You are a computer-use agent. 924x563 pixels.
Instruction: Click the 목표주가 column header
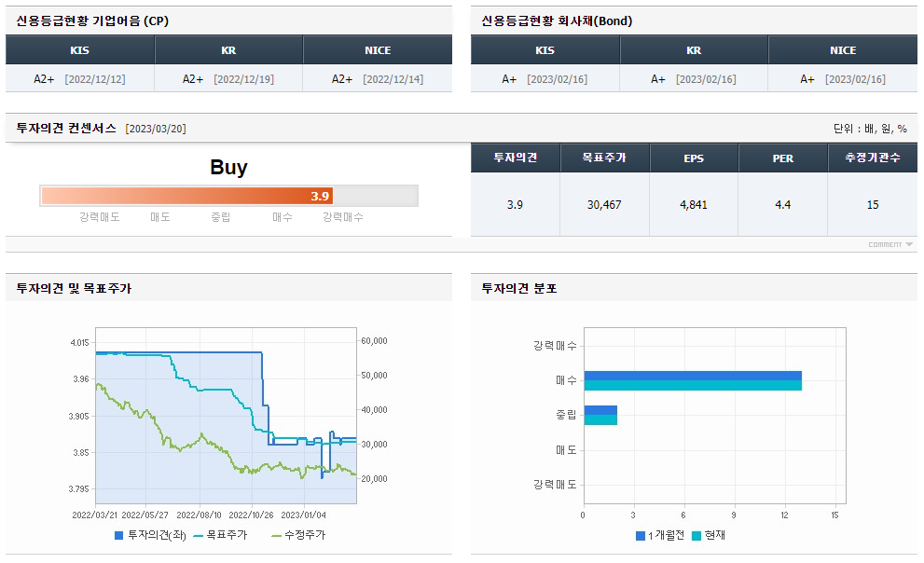(x=604, y=158)
